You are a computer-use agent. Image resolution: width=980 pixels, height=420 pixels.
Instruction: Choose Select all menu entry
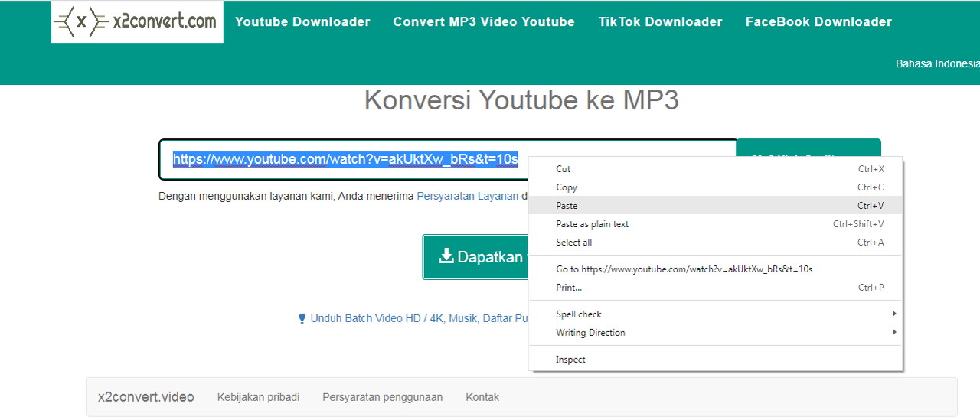pos(716,243)
